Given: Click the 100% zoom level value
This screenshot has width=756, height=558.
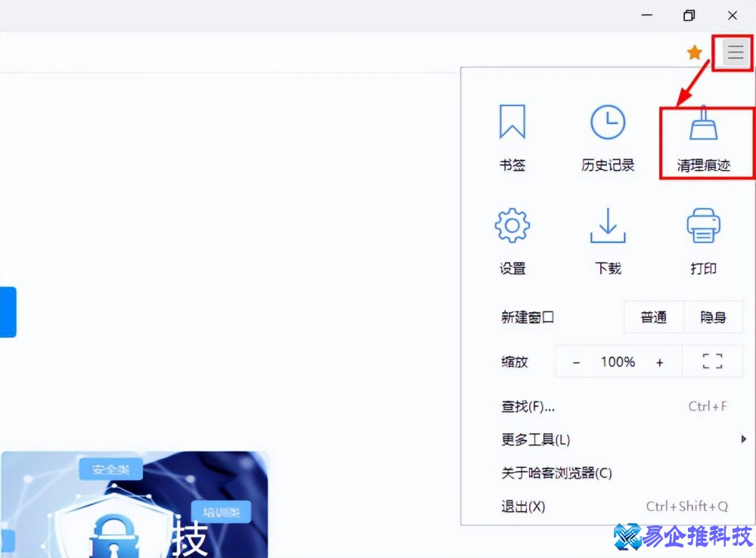Looking at the screenshot, I should coord(617,361).
